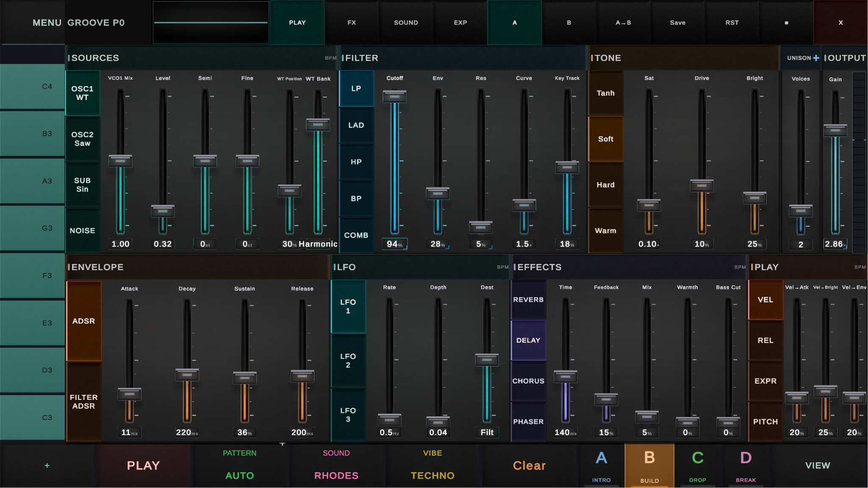The height and width of the screenshot is (488, 868).
Task: Choose the BP filter type
Action: 356,199
